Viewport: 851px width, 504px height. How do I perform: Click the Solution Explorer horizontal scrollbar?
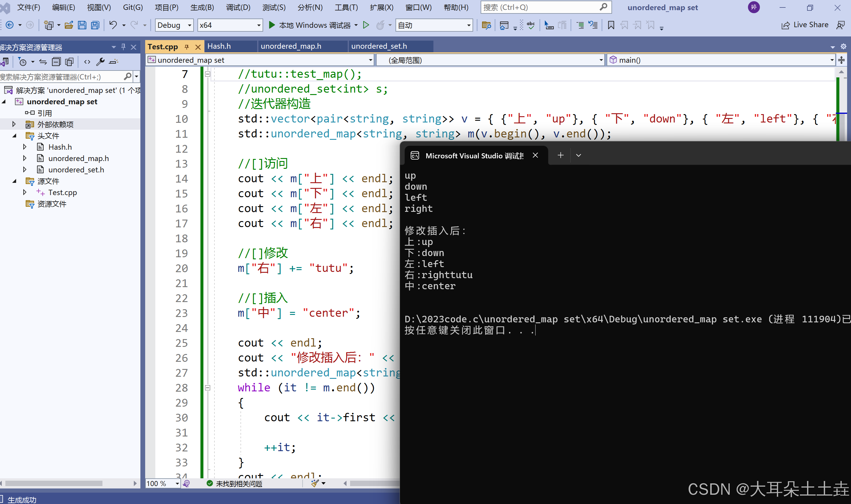[54, 483]
